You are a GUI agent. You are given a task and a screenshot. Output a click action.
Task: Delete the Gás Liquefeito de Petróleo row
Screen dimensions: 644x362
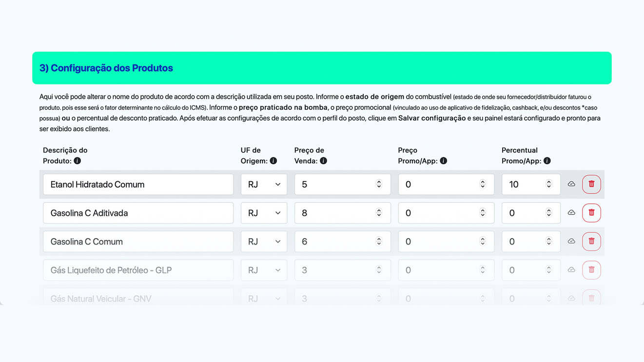(591, 270)
